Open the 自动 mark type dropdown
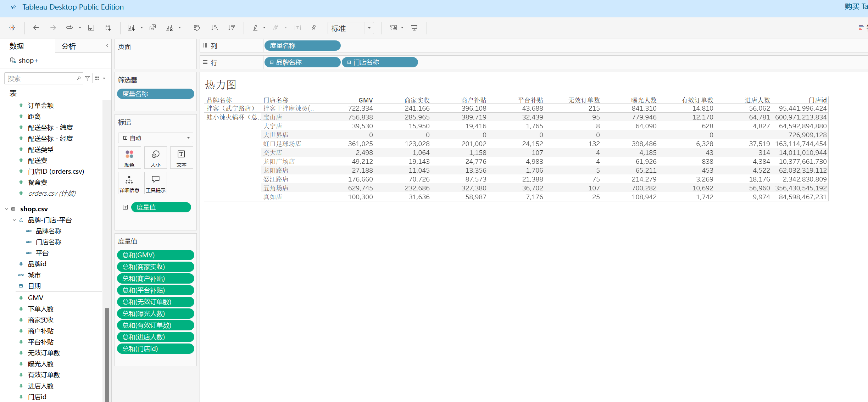The width and height of the screenshot is (868, 402). 188,138
